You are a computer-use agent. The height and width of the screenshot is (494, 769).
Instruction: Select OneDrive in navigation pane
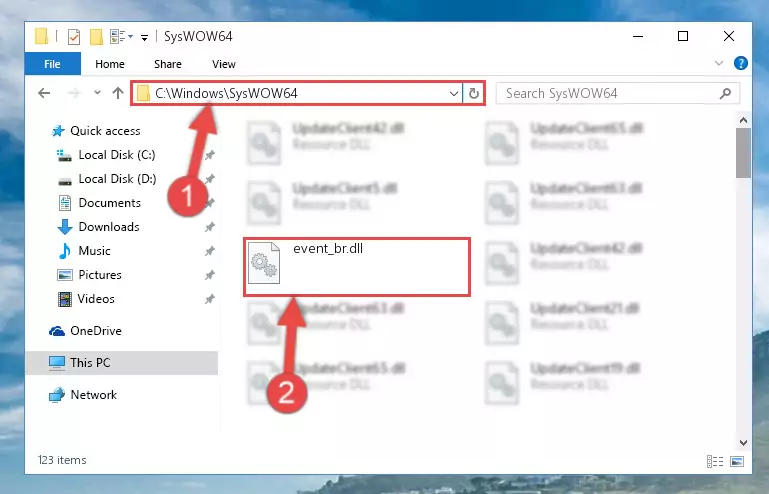[x=96, y=331]
